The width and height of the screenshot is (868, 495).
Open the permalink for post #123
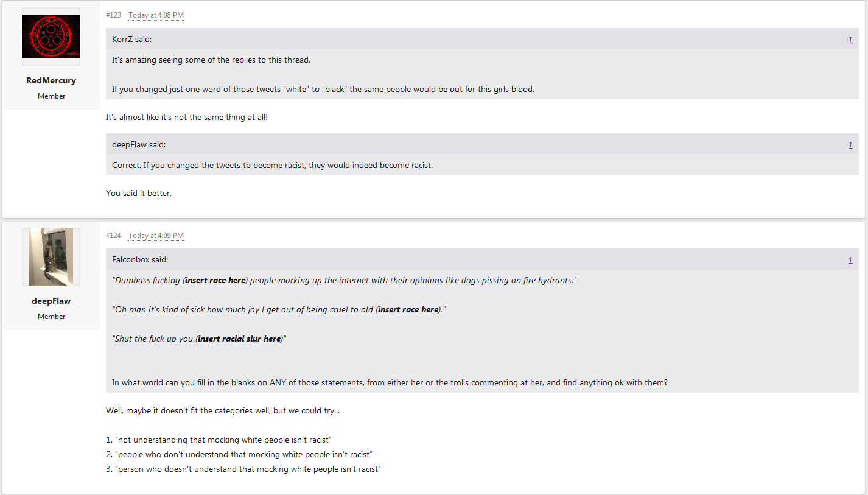113,15
